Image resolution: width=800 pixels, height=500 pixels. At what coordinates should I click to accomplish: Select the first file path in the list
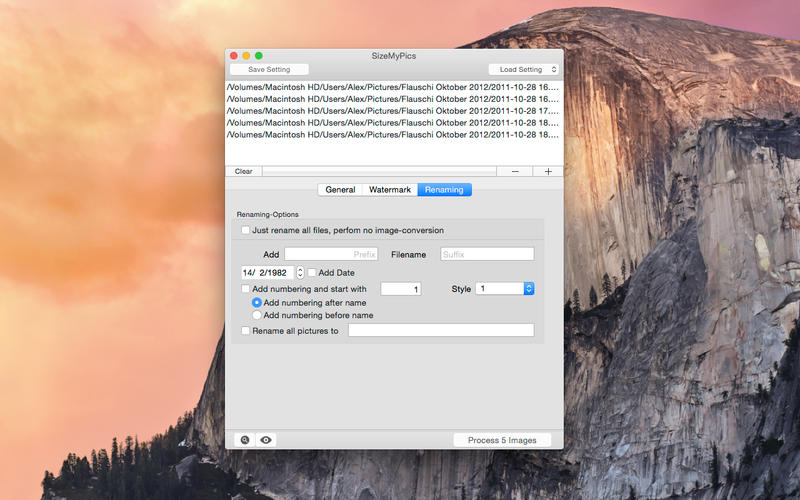(x=393, y=87)
